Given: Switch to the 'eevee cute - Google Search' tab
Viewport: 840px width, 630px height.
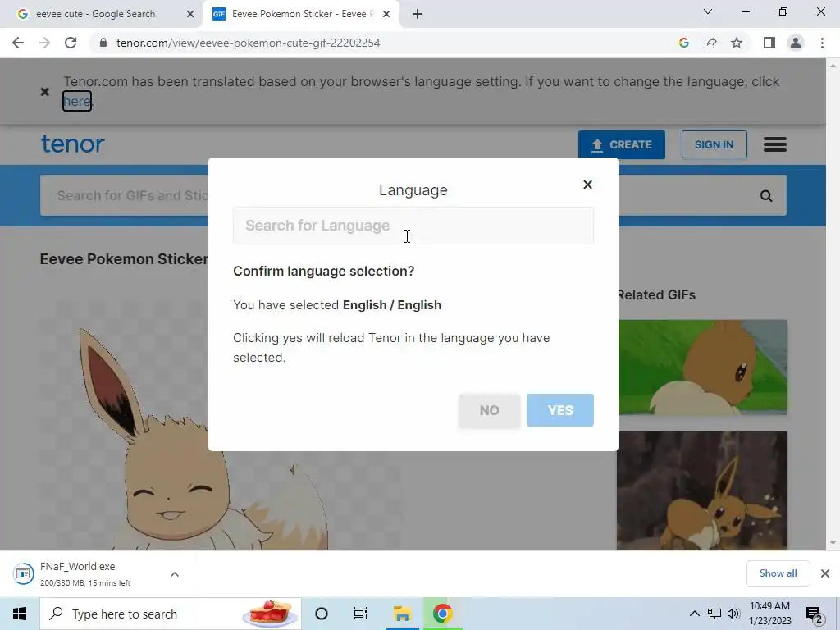Looking at the screenshot, I should [96, 14].
